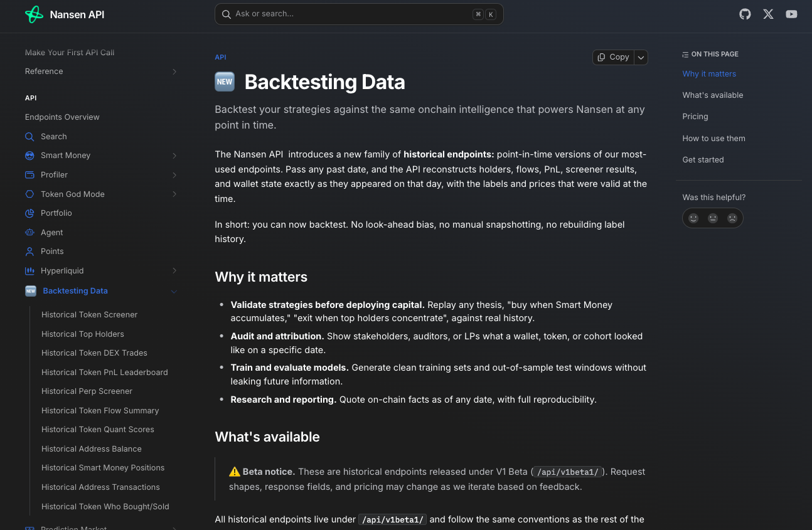812x530 pixels.
Task: Click the NEW badge icon beside Backtesting Data in sidebar
Action: (31, 291)
